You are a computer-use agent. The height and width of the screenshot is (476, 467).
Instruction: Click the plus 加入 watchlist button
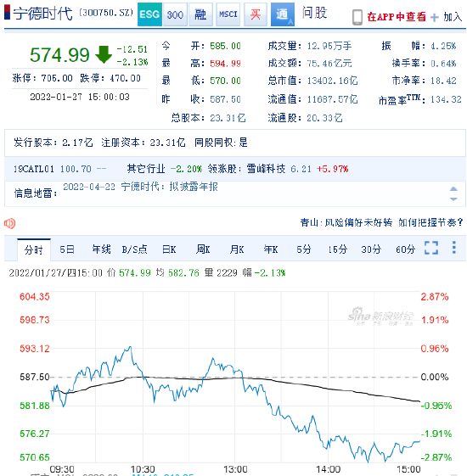[447, 17]
